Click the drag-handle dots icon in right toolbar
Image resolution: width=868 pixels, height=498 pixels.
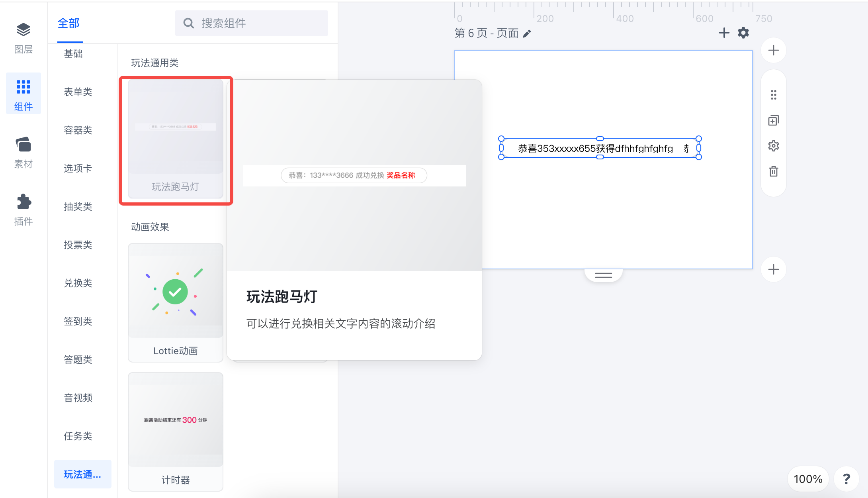(x=773, y=95)
